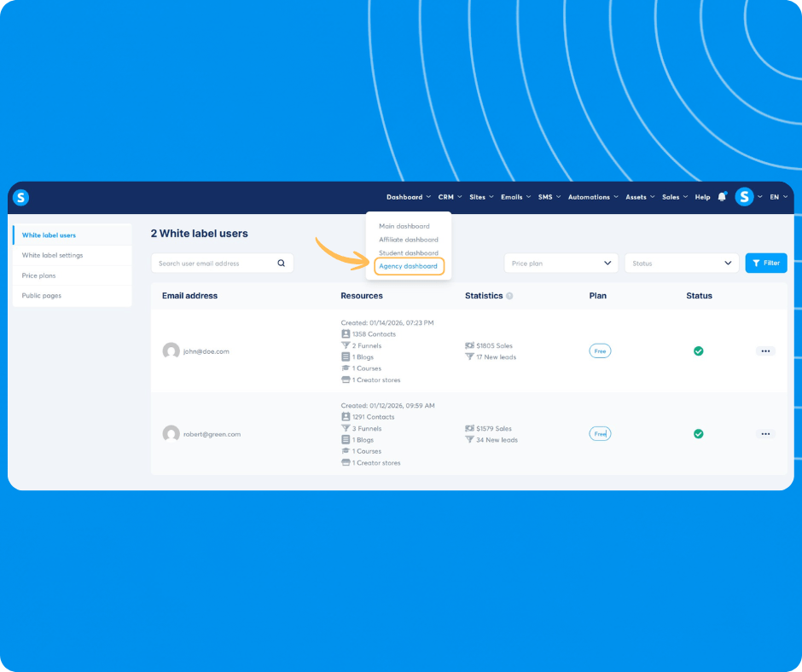Click the Plan column header
Viewport: 802px width, 672px height.
[x=597, y=296]
